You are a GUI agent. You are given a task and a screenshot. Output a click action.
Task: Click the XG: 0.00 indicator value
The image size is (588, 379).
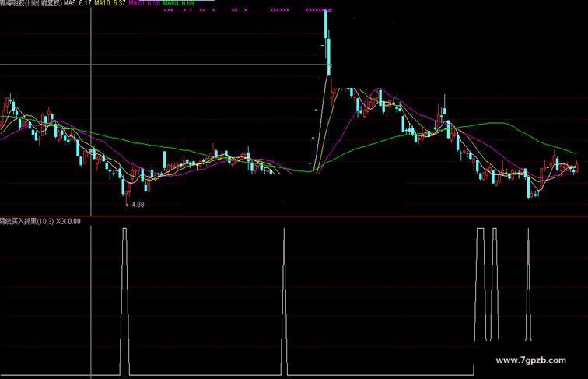(x=68, y=221)
